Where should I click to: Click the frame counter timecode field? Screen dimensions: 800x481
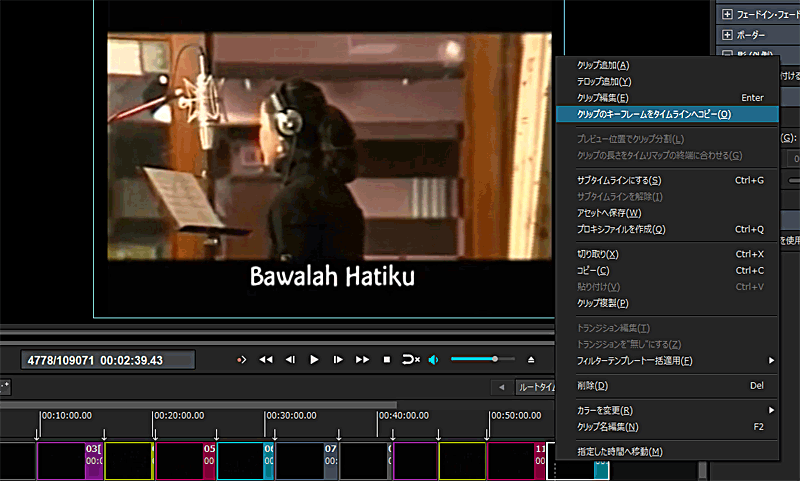(x=108, y=360)
